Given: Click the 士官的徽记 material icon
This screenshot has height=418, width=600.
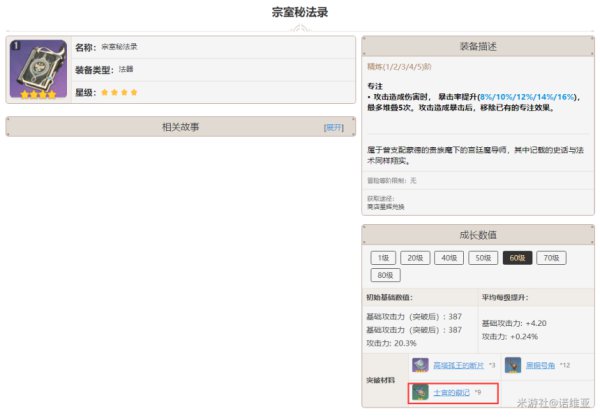Looking at the screenshot, I should 421,393.
